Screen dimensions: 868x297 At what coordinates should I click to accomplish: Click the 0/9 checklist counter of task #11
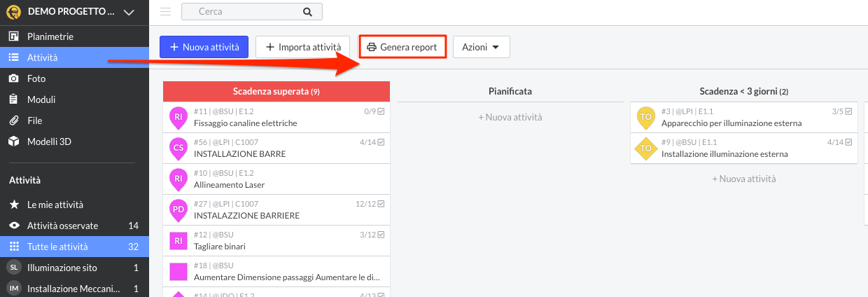pyautogui.click(x=374, y=111)
